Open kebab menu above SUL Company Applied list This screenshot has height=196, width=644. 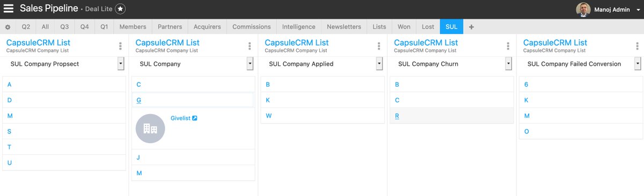click(379, 46)
